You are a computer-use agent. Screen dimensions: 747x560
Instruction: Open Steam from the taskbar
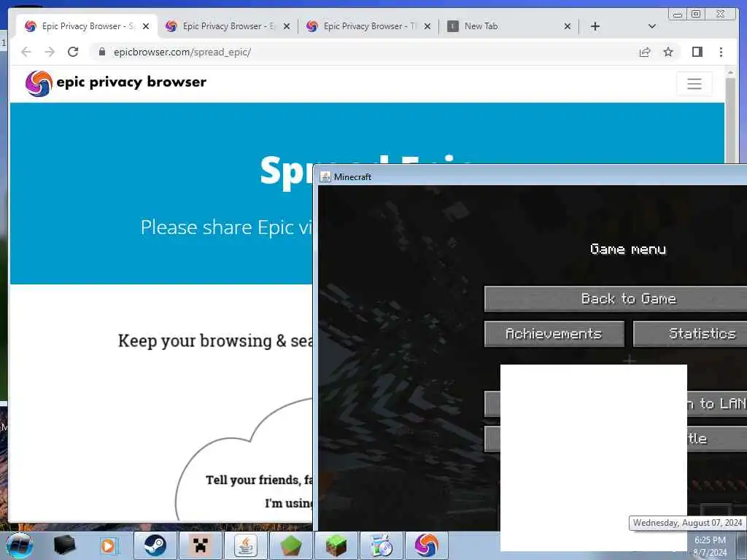tap(155, 545)
